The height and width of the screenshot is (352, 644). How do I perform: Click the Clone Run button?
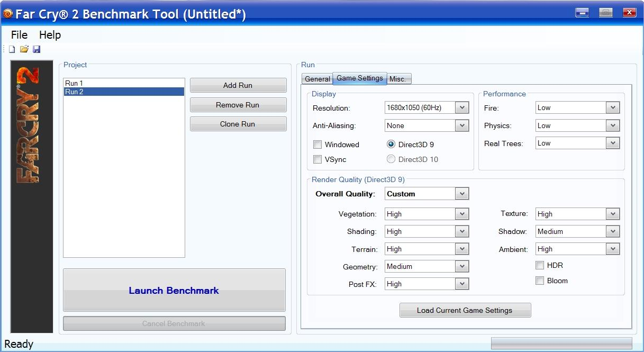pyautogui.click(x=238, y=124)
